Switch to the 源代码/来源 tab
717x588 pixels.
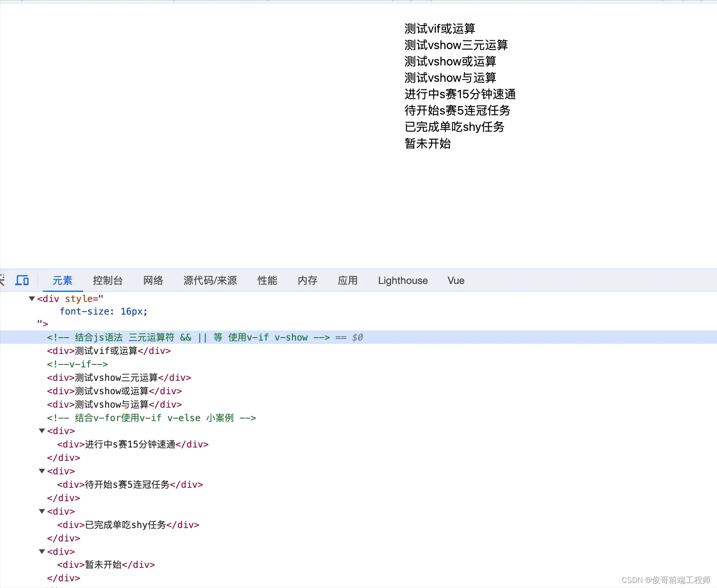click(x=209, y=281)
